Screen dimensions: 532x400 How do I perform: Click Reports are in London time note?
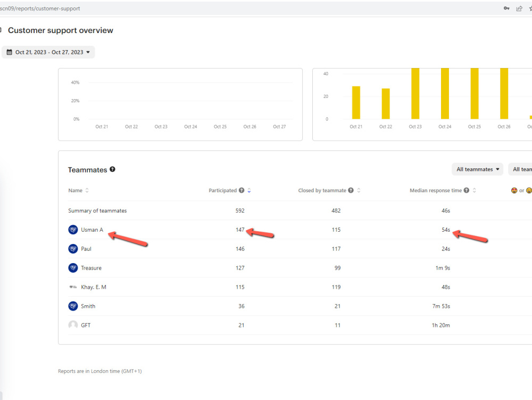tap(100, 371)
